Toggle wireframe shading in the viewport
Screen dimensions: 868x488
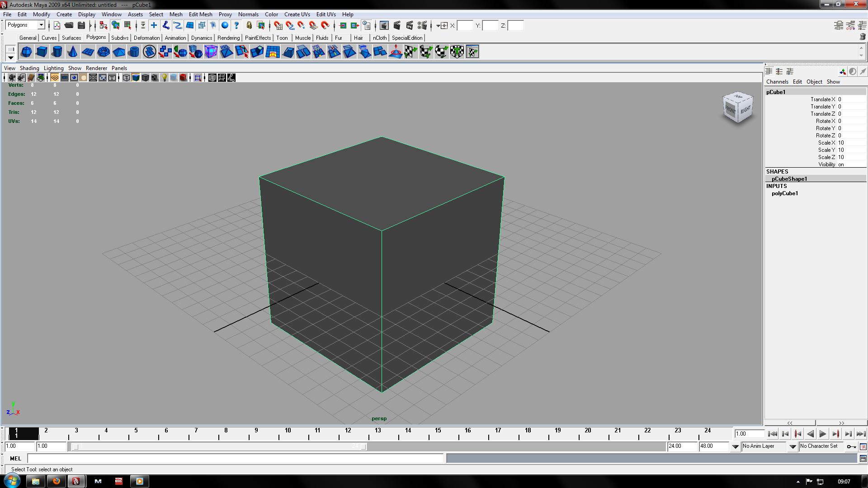pyautogui.click(x=126, y=78)
